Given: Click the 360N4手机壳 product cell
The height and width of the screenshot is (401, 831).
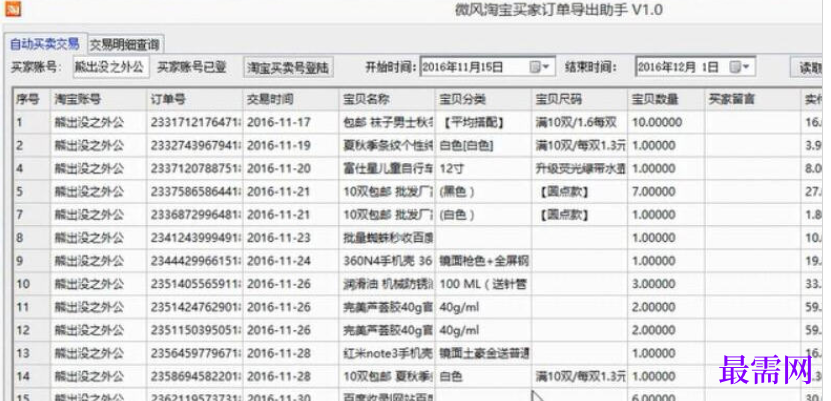Looking at the screenshot, I should coord(386,261).
